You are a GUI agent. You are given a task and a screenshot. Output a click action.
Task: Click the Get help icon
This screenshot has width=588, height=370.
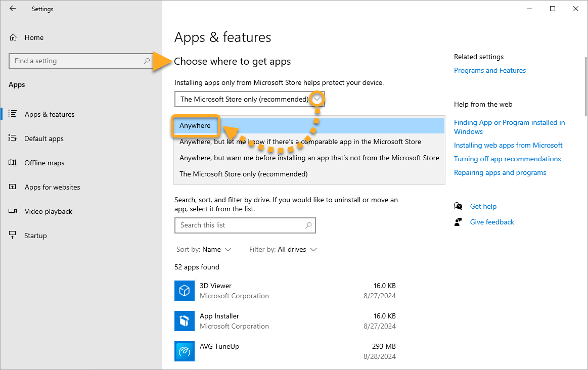click(x=458, y=206)
